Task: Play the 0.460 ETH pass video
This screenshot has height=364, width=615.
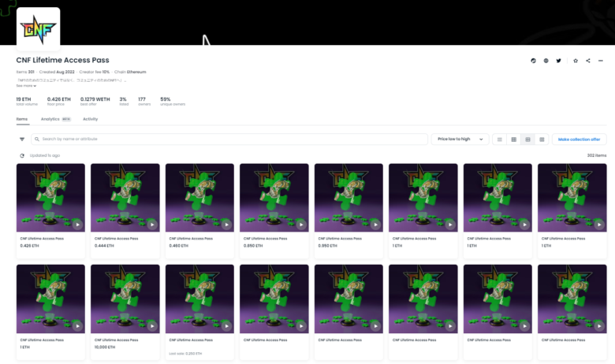Action: point(227,225)
